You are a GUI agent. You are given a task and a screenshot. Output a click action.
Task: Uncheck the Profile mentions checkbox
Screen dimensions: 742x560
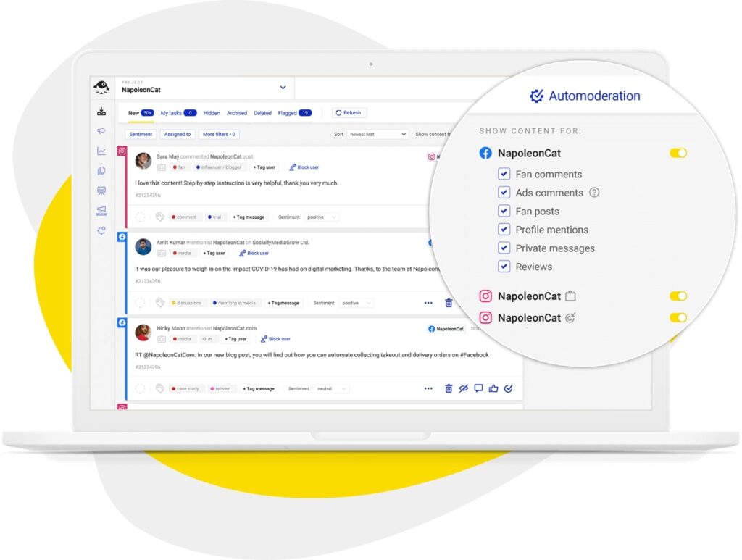[x=504, y=230]
